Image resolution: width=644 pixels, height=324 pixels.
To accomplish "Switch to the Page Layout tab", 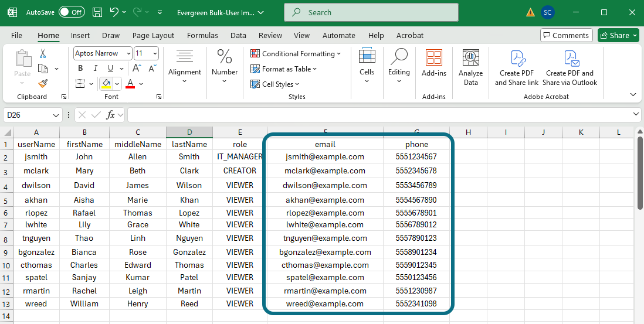I will (153, 35).
